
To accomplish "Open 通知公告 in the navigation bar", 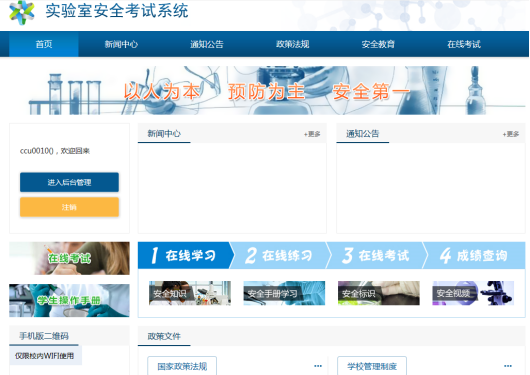I will click(x=207, y=44).
